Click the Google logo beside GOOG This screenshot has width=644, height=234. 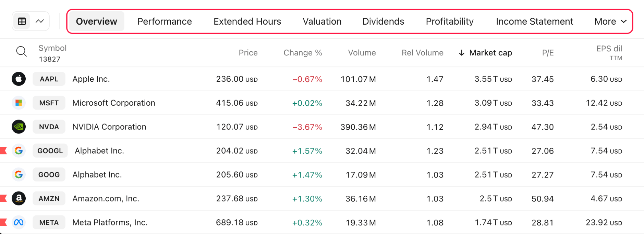point(19,175)
